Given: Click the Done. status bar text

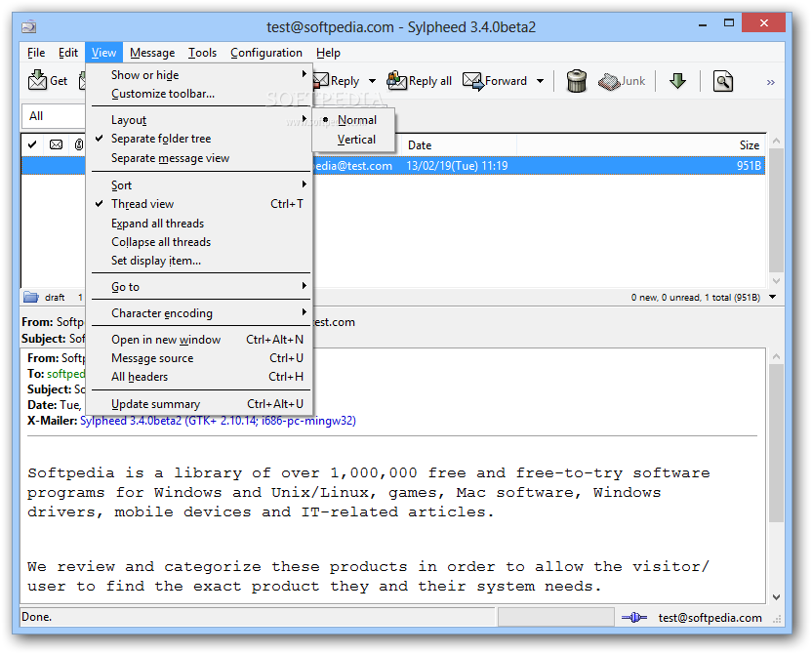Looking at the screenshot, I should [x=36, y=617].
